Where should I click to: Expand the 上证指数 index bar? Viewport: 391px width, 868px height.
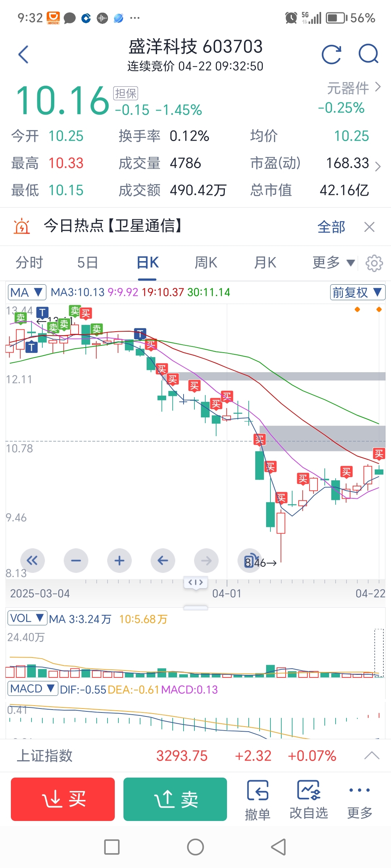(x=372, y=756)
